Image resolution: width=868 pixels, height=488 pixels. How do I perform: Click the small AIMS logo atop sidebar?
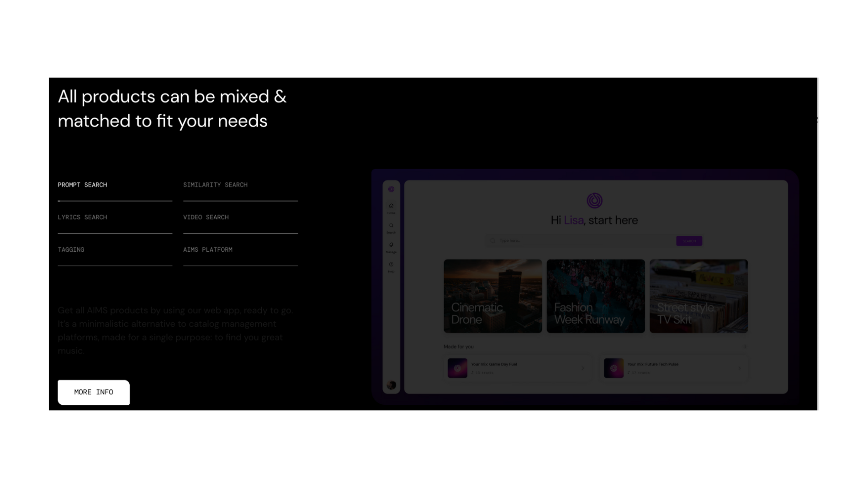(x=391, y=189)
